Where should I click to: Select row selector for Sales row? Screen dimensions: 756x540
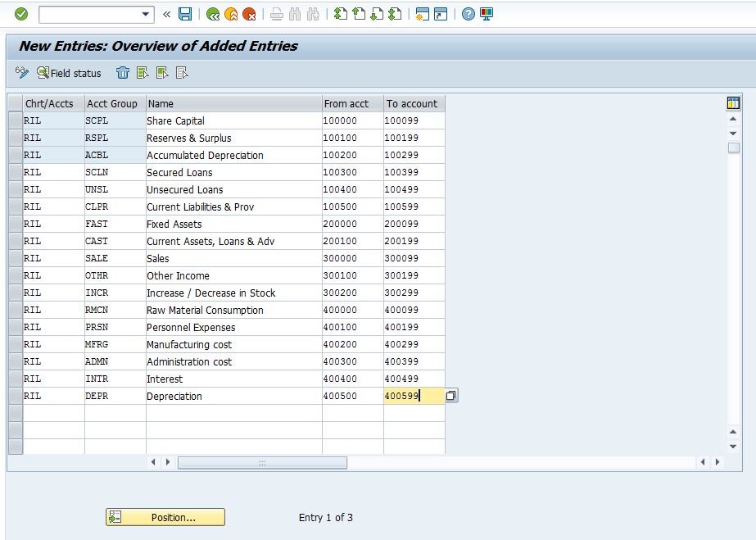click(16, 258)
